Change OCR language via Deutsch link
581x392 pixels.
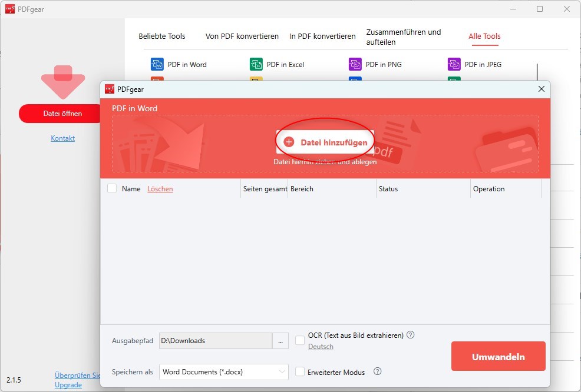[321, 347]
